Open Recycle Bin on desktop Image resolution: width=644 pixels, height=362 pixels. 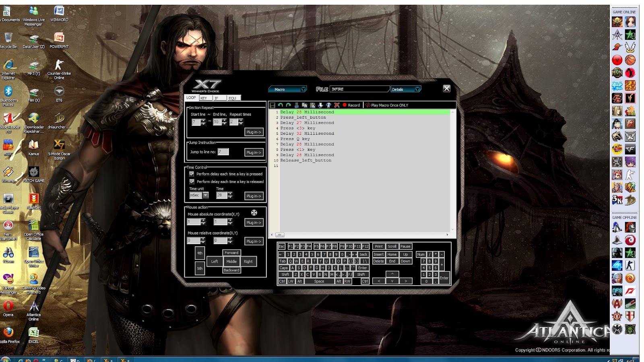pyautogui.click(x=8, y=40)
